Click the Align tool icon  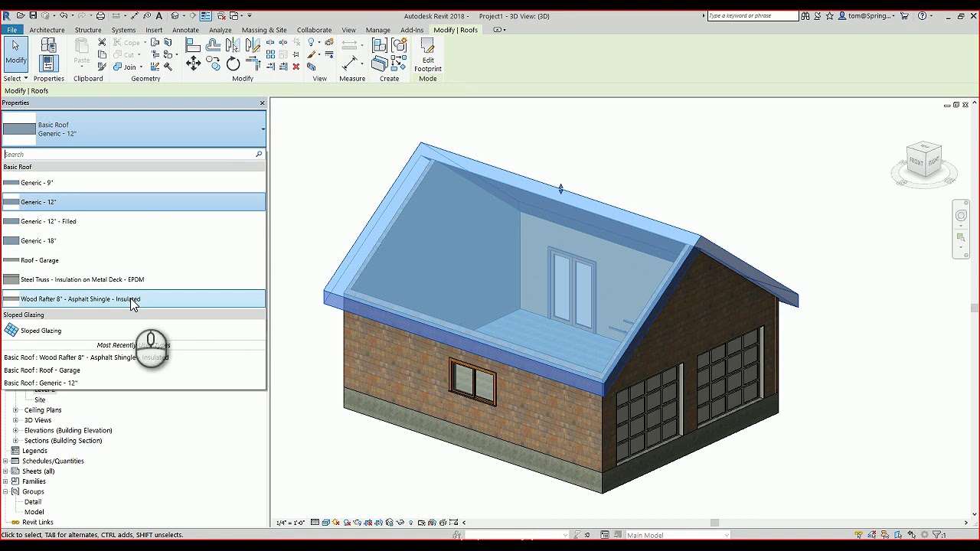[x=193, y=46]
